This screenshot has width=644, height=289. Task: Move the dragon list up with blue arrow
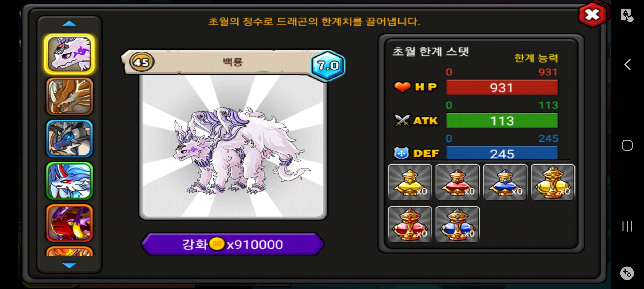tap(69, 24)
